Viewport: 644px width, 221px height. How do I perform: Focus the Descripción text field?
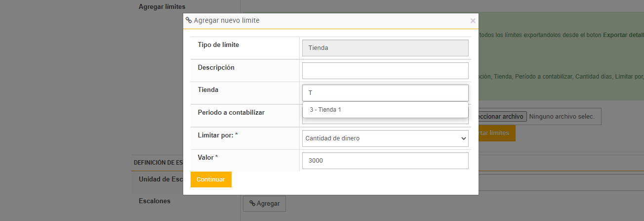coord(385,71)
